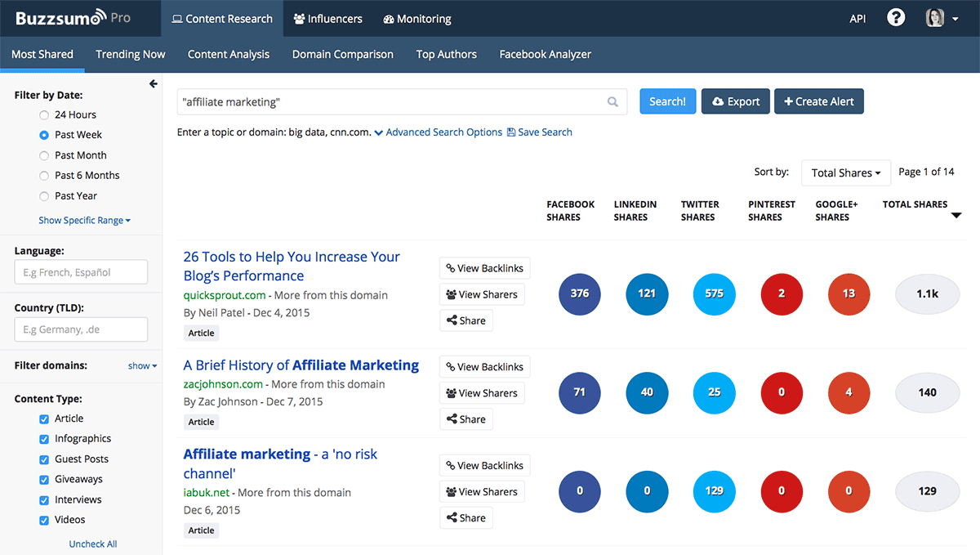Open the Total Shares sort dropdown
Viewport: 980px width, 555px height.
[846, 172]
